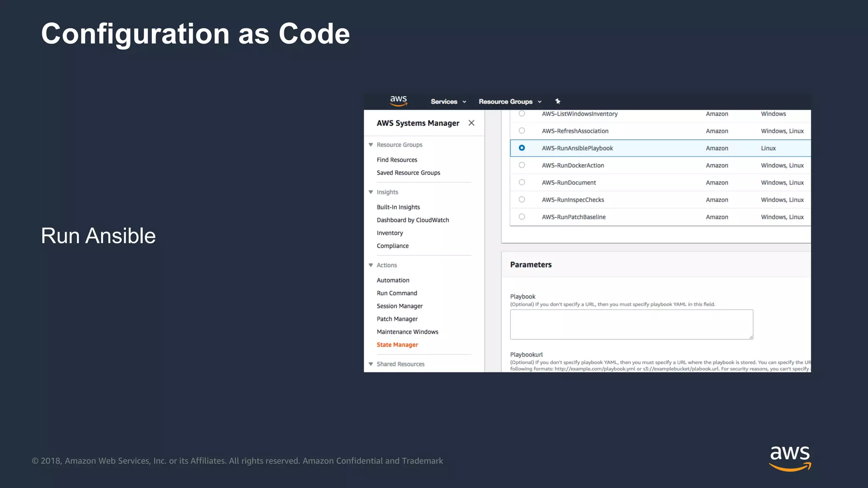Click the AWS logo in console header
Image resolution: width=868 pixels, height=488 pixels.
click(x=398, y=101)
